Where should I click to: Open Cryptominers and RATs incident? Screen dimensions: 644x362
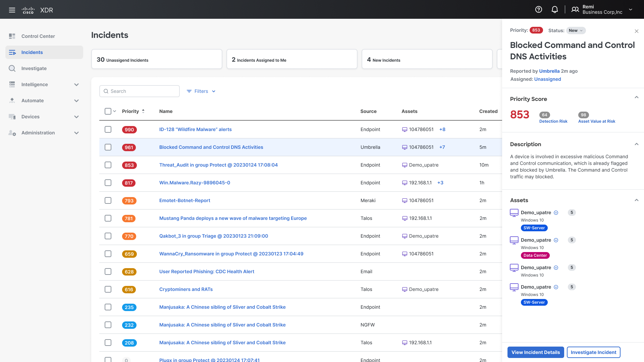(186, 289)
